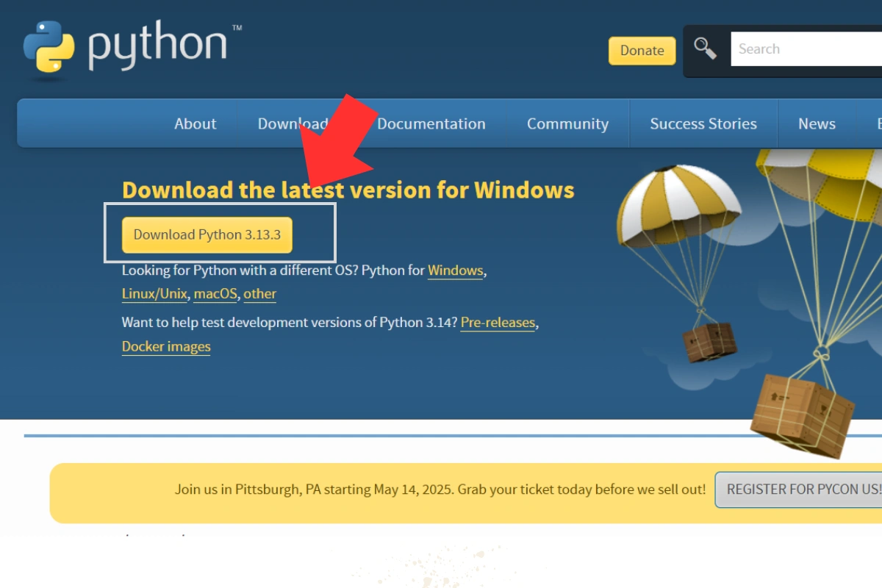This screenshot has width=882, height=588.
Task: Open the Pre-releases link
Action: [x=498, y=323]
